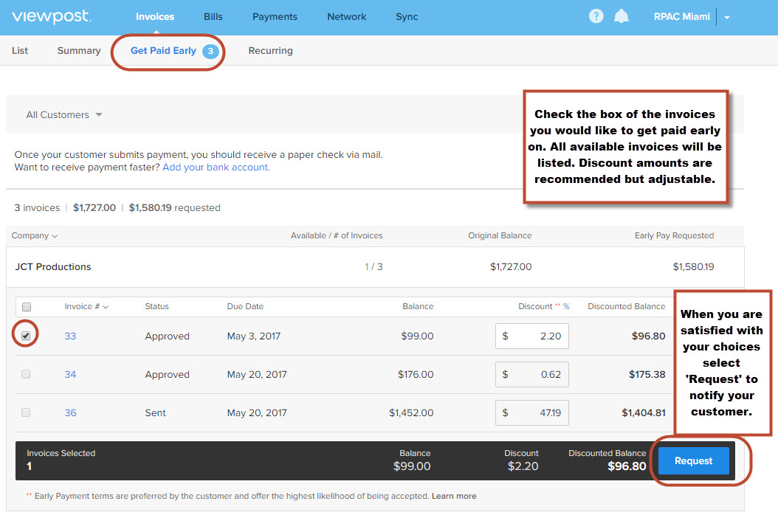Image resolution: width=778 pixels, height=532 pixels.
Task: Open the RPAC Miami account dropdown arrow
Action: [x=727, y=18]
